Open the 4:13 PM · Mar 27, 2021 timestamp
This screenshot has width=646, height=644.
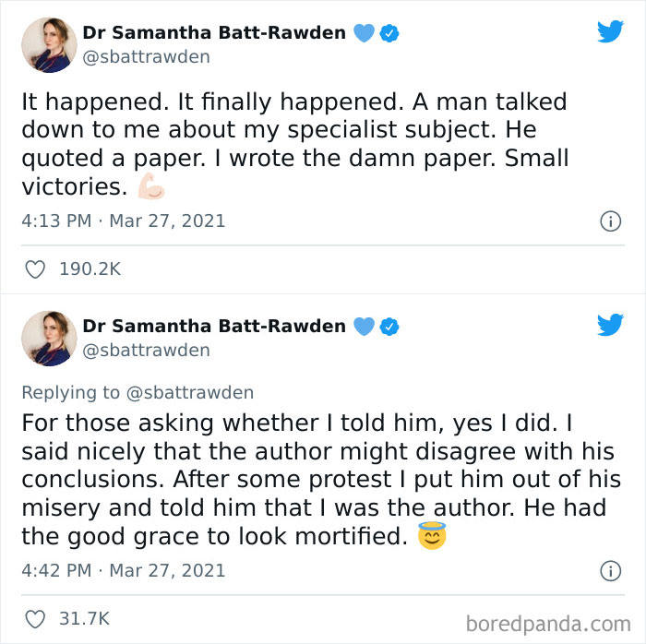[x=124, y=221]
